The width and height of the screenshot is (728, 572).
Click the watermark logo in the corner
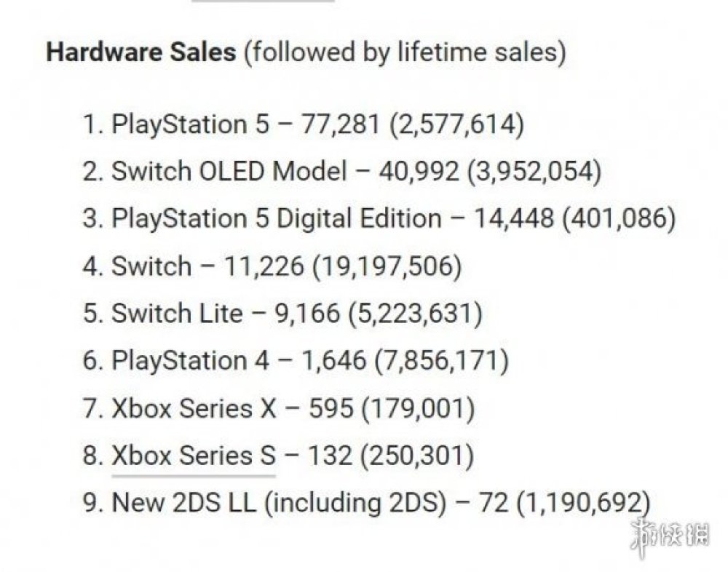click(670, 534)
